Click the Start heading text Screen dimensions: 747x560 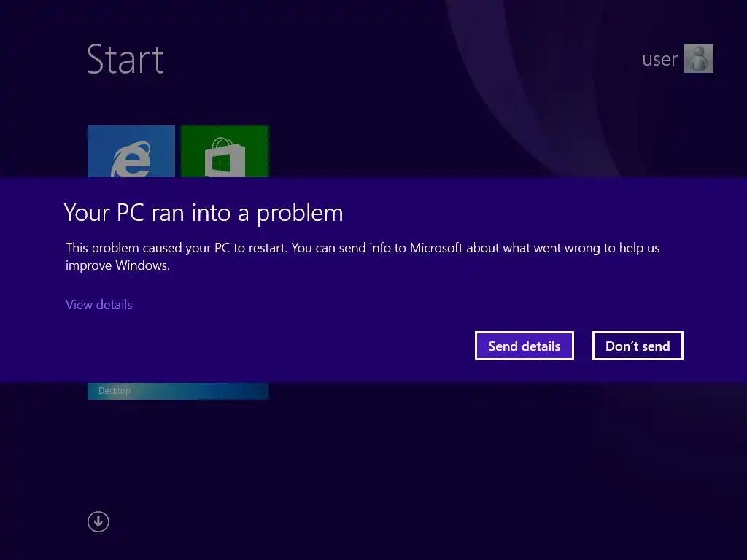125,60
